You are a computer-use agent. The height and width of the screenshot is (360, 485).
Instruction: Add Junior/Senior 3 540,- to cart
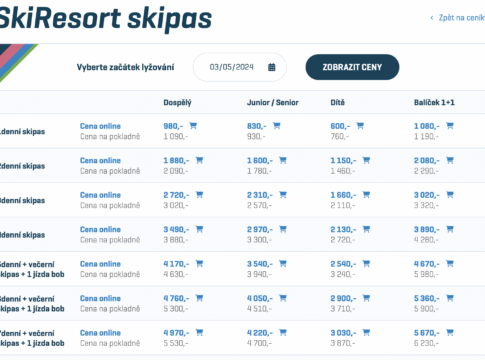(283, 264)
